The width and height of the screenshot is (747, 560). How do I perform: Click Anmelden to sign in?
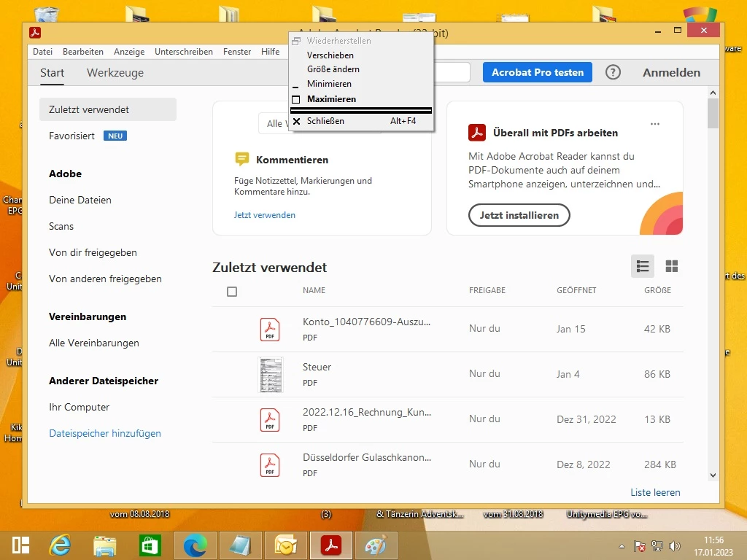pyautogui.click(x=671, y=72)
